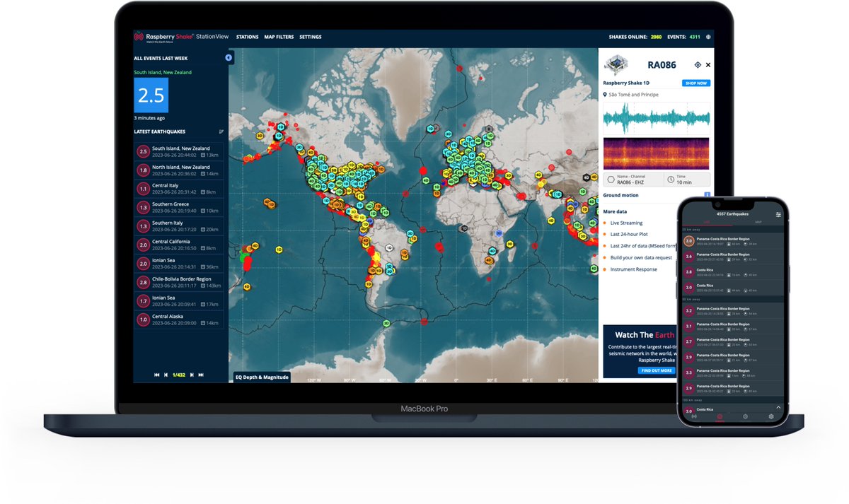Select the Central California earthquake entry

point(179,245)
